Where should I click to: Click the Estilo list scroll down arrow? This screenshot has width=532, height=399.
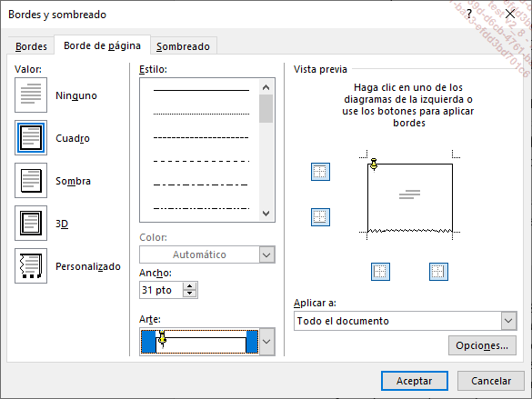266,214
